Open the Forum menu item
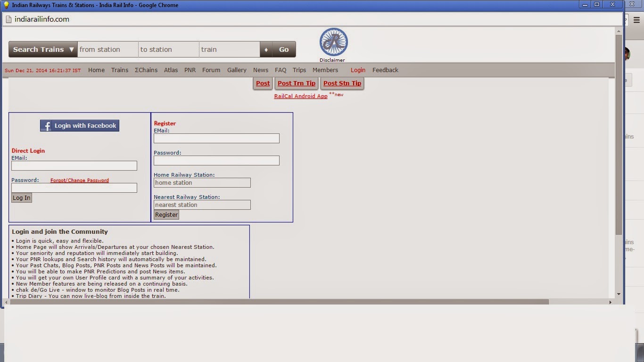 click(x=211, y=70)
